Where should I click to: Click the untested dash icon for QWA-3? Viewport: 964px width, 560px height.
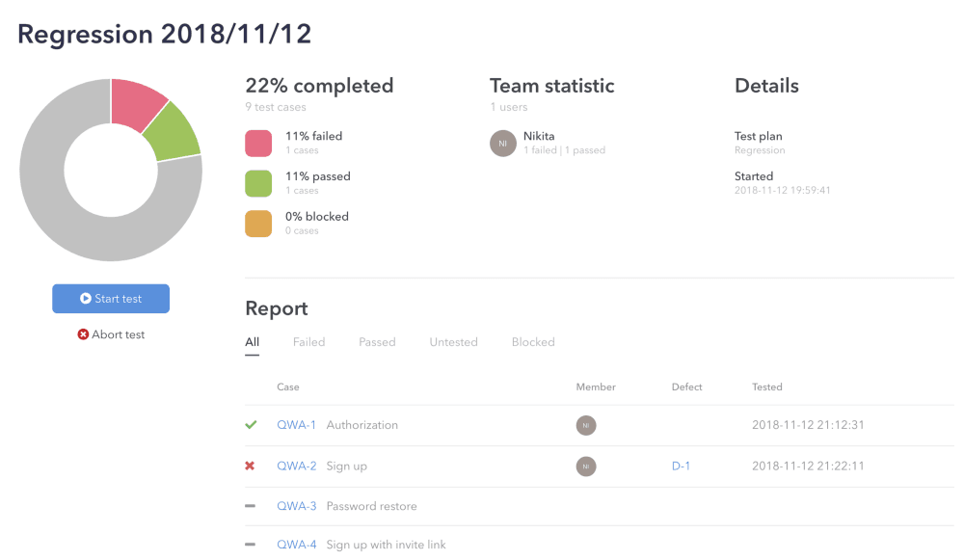[251, 506]
